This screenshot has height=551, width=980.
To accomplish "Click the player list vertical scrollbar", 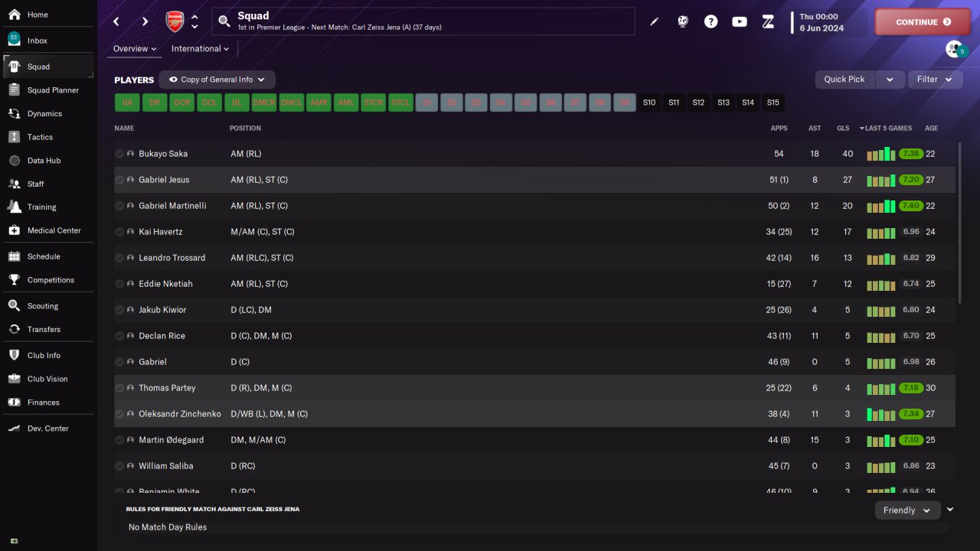I will coord(959,223).
